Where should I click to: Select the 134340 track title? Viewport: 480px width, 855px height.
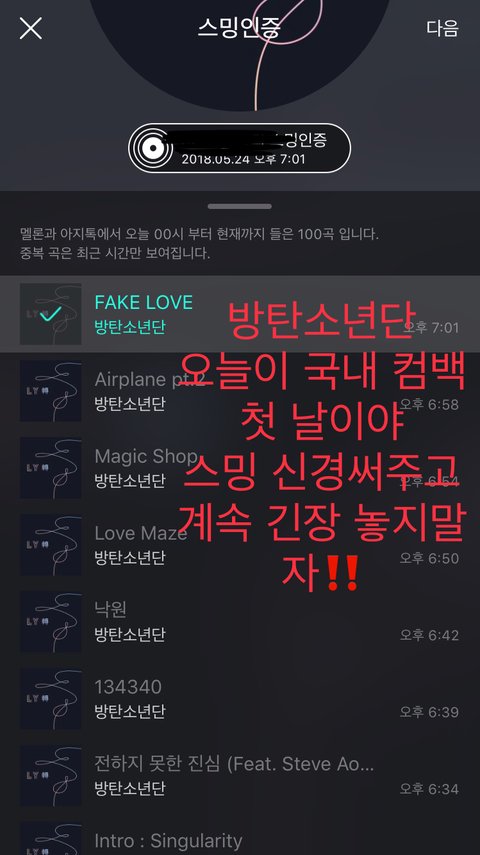point(128,687)
